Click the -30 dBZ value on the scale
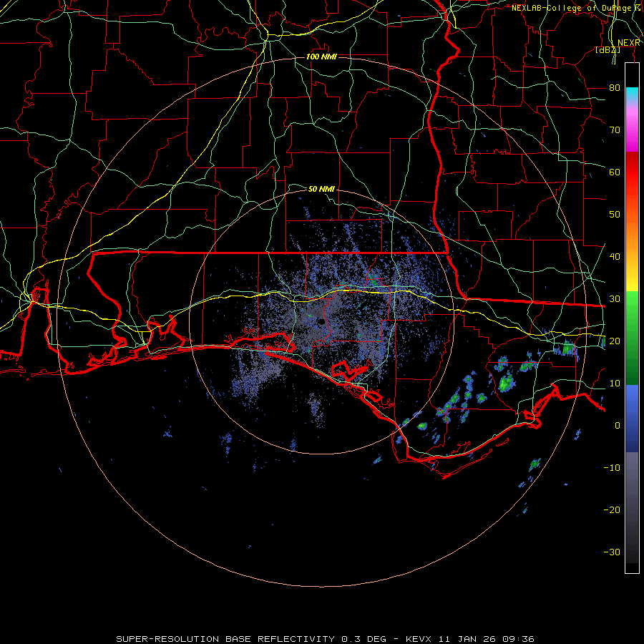The width and height of the screenshot is (644, 644). 612,552
